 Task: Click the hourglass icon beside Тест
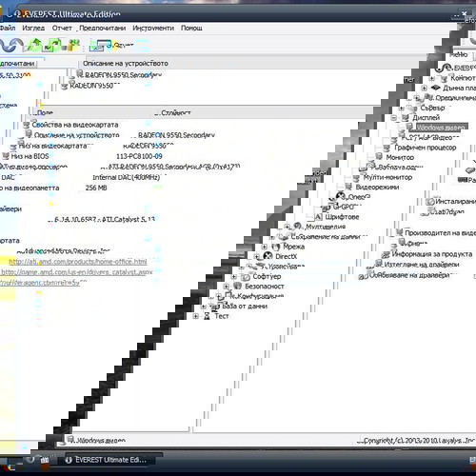point(207,316)
